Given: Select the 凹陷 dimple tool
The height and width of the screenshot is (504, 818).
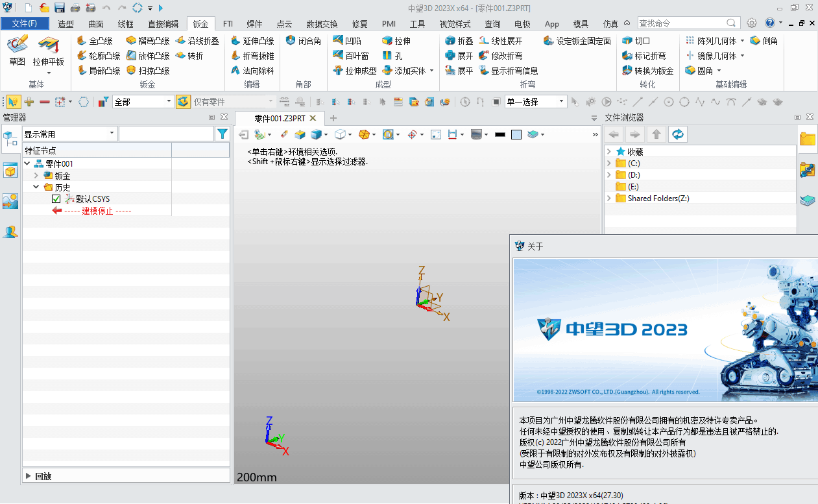Looking at the screenshot, I should coord(346,40).
